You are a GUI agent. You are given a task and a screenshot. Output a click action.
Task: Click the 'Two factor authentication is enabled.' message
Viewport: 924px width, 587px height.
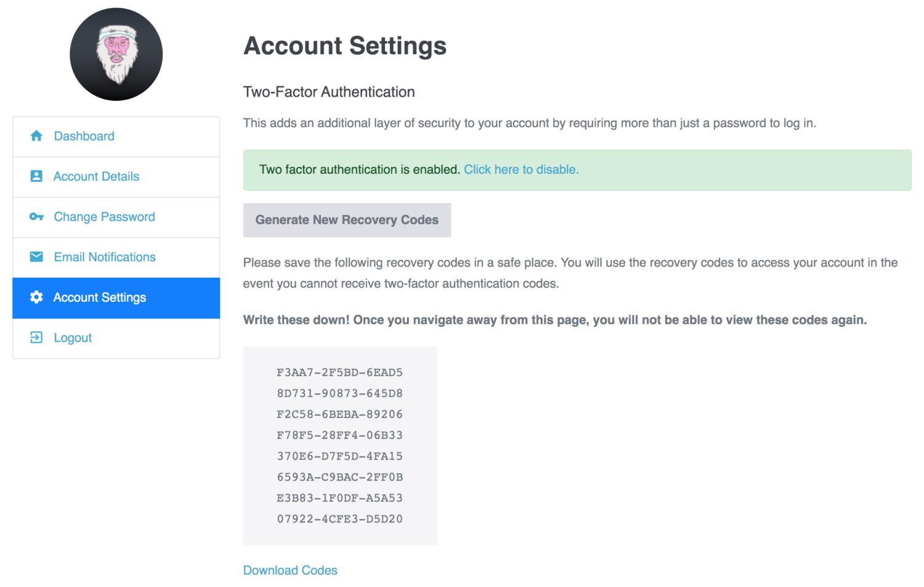[x=360, y=169]
